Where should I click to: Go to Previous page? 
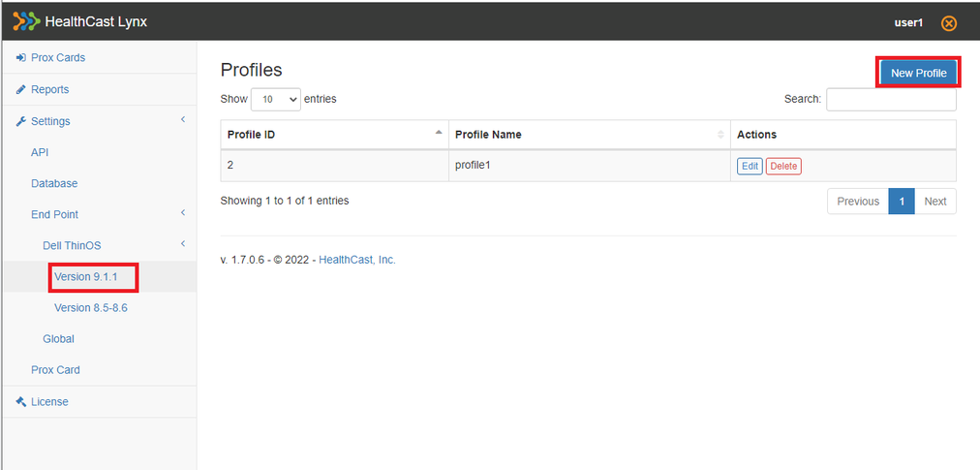tap(858, 202)
